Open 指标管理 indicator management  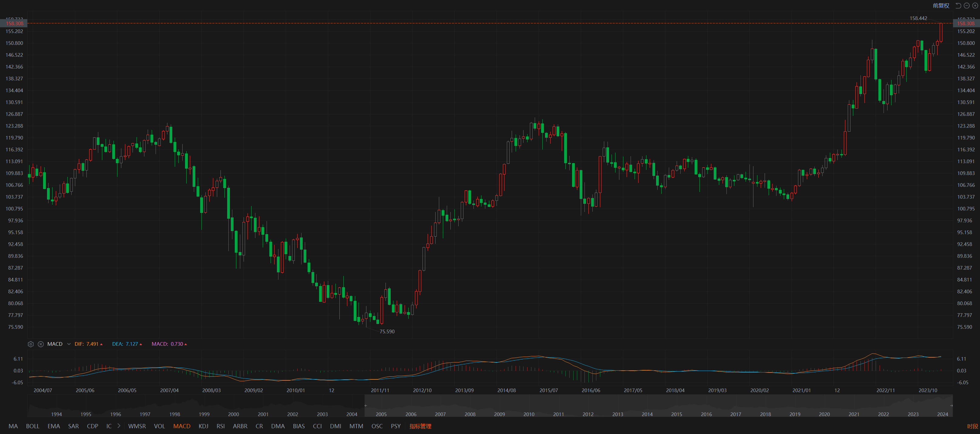(420, 426)
